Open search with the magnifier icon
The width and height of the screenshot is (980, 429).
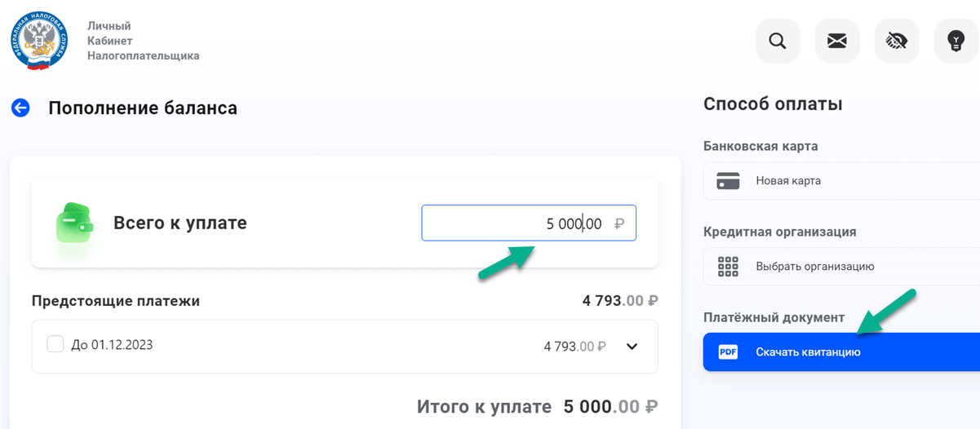[x=778, y=41]
